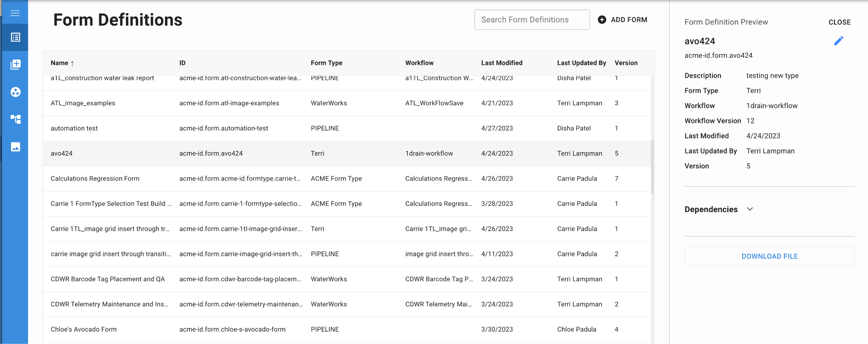Open the workflow tree sidebar icon

tap(15, 119)
